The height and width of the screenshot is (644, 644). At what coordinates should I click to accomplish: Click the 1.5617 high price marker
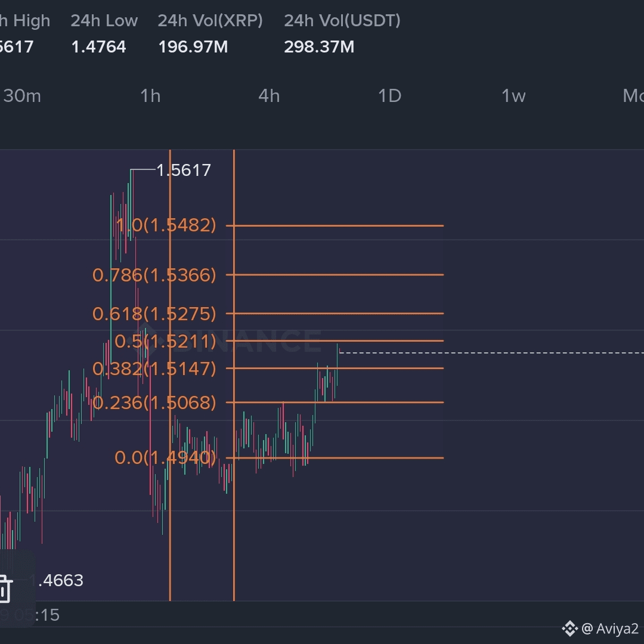pyautogui.click(x=184, y=170)
